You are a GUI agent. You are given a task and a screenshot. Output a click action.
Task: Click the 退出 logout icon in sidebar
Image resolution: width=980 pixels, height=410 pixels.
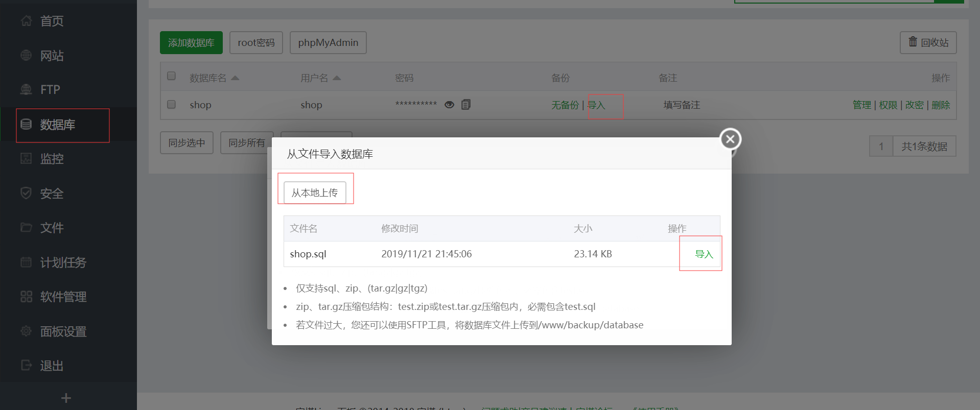(x=26, y=365)
